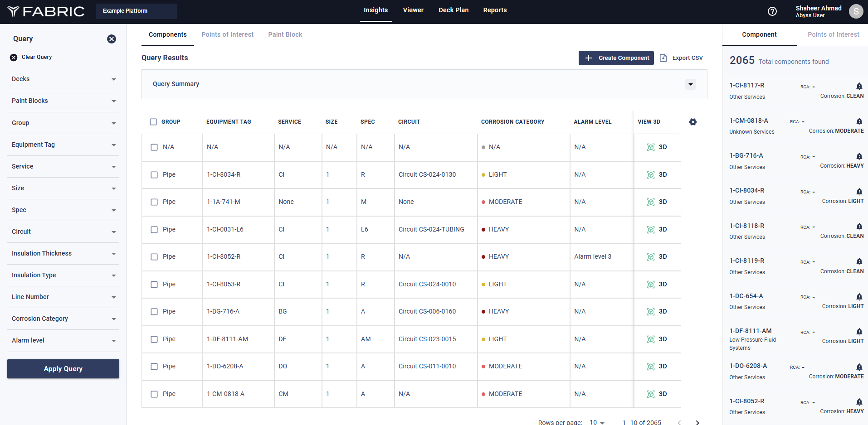The image size is (868, 425).
Task: Go to next results page arrow
Action: click(x=697, y=422)
